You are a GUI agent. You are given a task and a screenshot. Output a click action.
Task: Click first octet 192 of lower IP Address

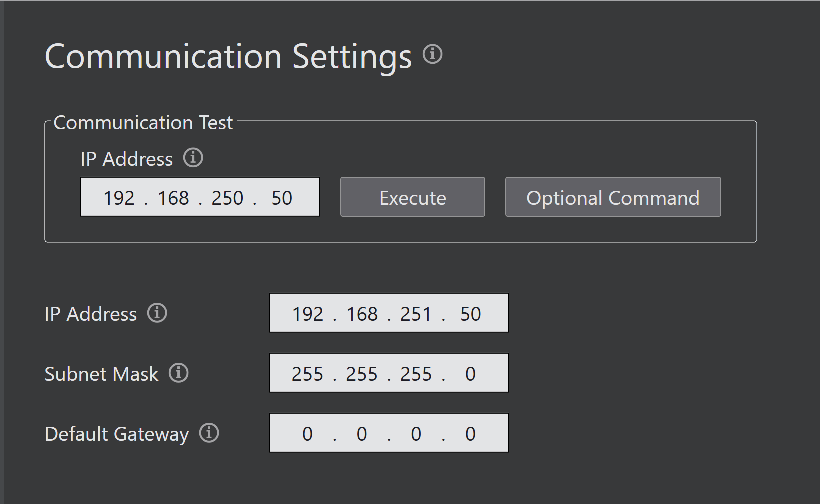(308, 314)
